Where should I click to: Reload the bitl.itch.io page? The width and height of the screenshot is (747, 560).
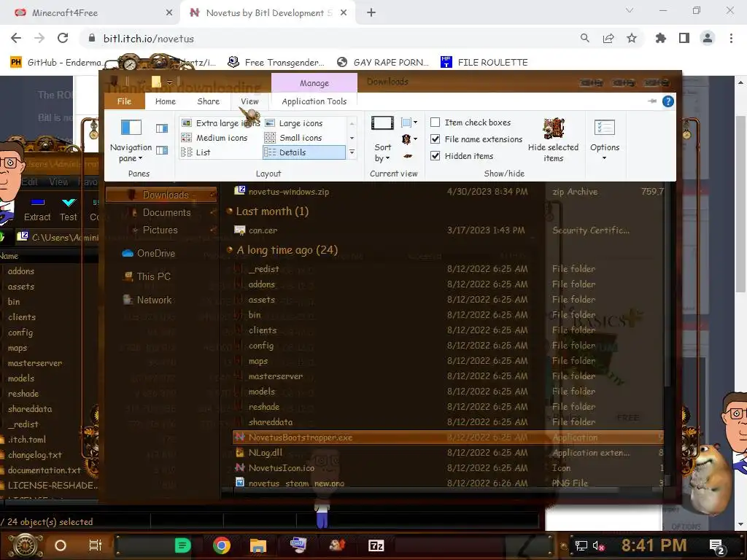[63, 39]
